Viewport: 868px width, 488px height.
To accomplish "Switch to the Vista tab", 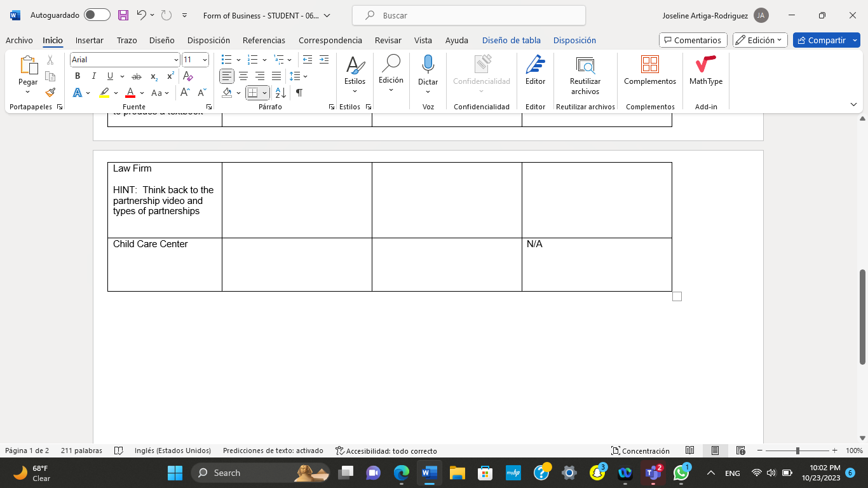I will coord(423,40).
